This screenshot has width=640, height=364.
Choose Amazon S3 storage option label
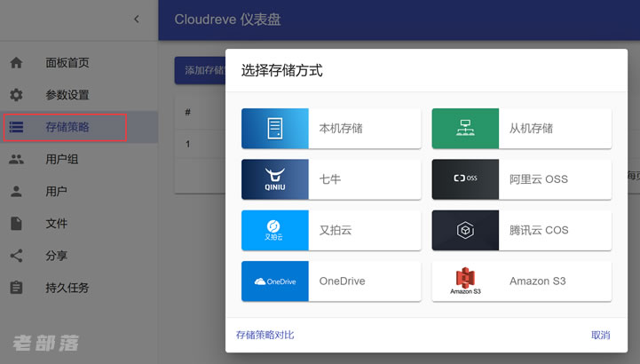click(x=538, y=281)
